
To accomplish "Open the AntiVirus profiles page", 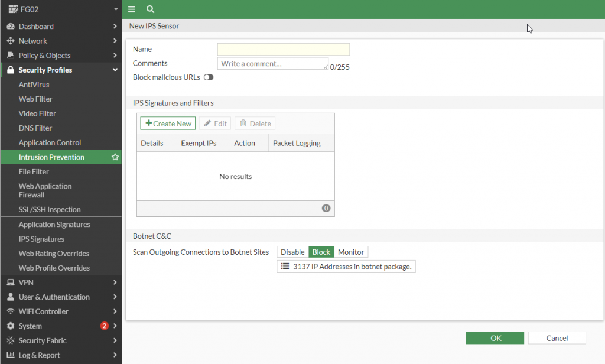I will [34, 84].
